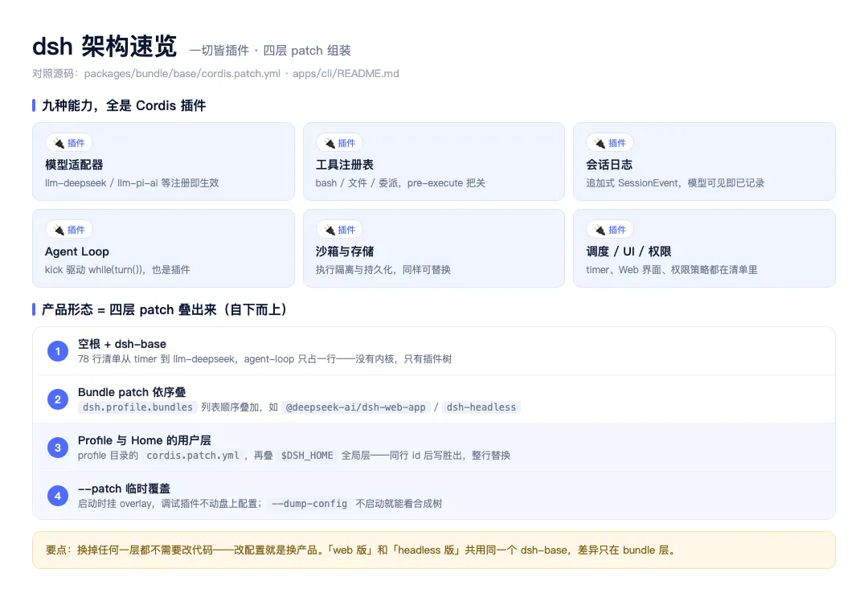Click the number 2 step circle

(58, 399)
